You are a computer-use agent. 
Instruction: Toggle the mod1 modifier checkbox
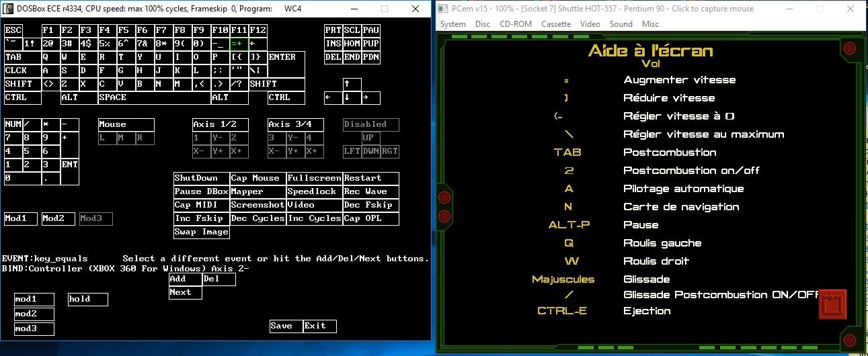[34, 299]
